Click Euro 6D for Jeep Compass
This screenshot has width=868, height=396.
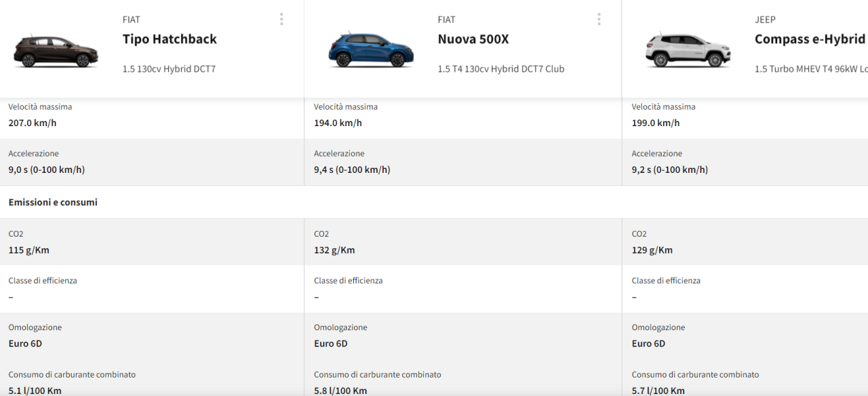(649, 344)
